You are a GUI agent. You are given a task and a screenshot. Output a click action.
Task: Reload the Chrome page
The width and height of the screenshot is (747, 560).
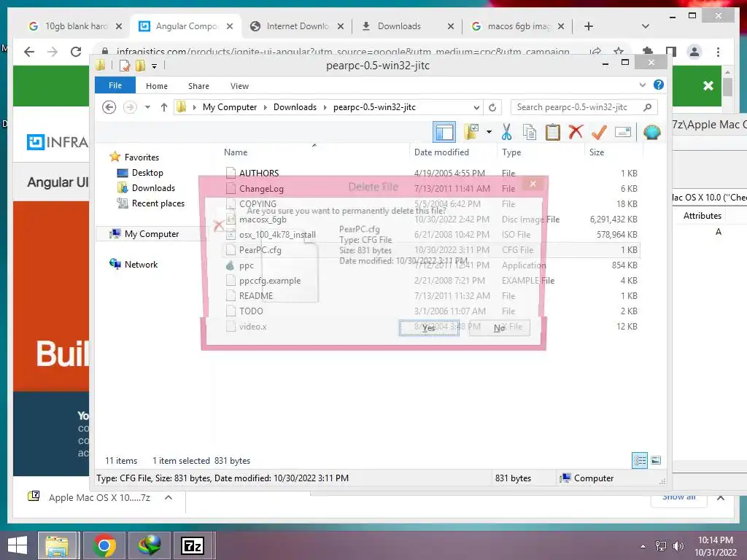tap(76, 52)
